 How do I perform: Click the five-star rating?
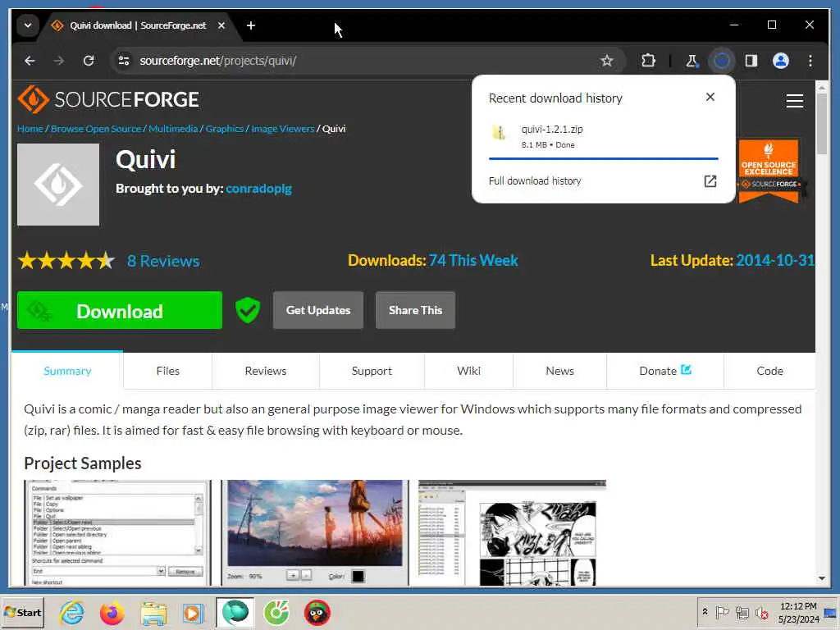click(66, 261)
